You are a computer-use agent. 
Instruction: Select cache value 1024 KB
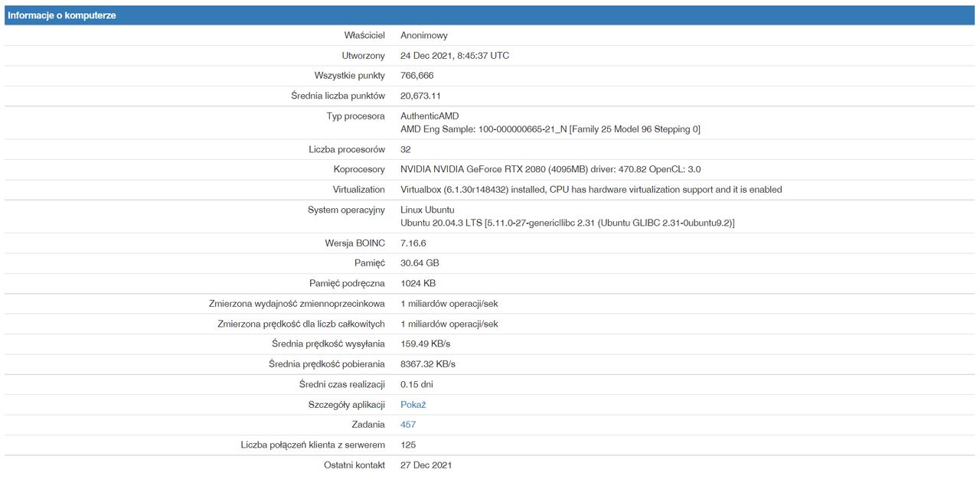click(418, 283)
